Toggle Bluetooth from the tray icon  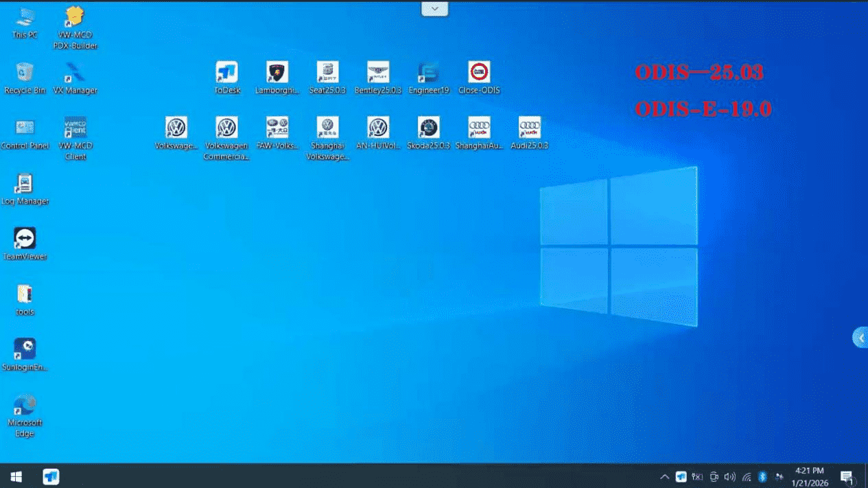pos(762,477)
